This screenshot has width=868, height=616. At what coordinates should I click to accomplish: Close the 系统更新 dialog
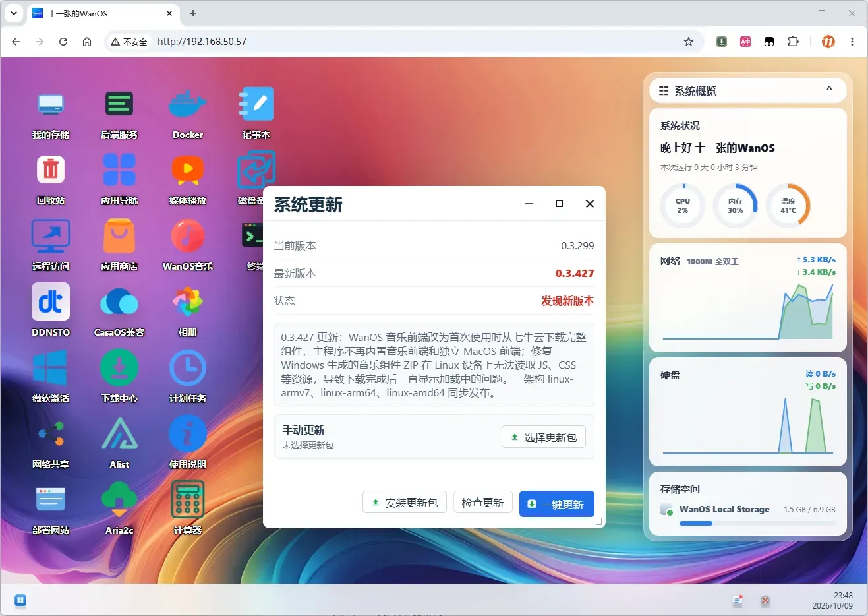point(590,204)
